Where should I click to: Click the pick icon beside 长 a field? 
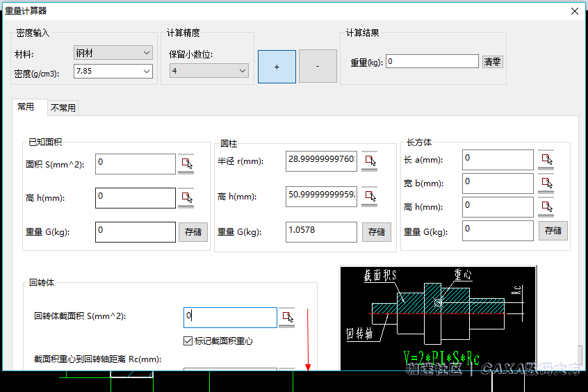[x=546, y=160]
